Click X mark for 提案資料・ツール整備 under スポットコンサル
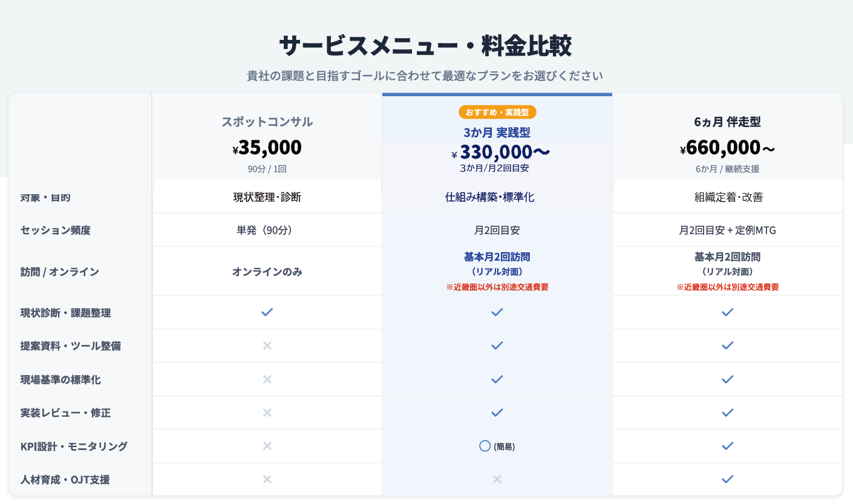The height and width of the screenshot is (504, 853). point(267,345)
